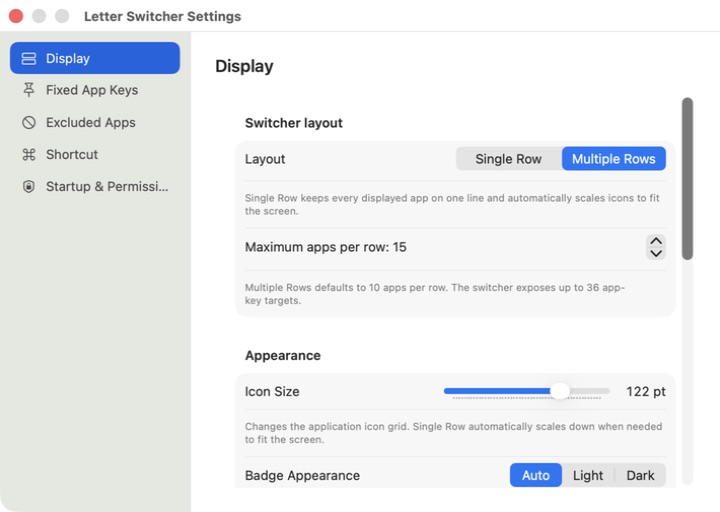This screenshot has height=512, width=720.
Task: Click the Icon Size slider knob
Action: point(560,391)
